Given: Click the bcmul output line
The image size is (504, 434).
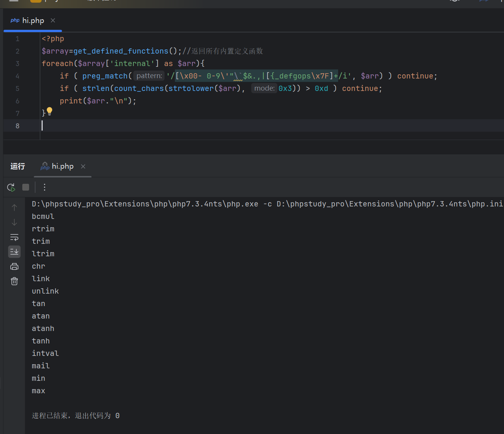Looking at the screenshot, I should pyautogui.click(x=43, y=217).
